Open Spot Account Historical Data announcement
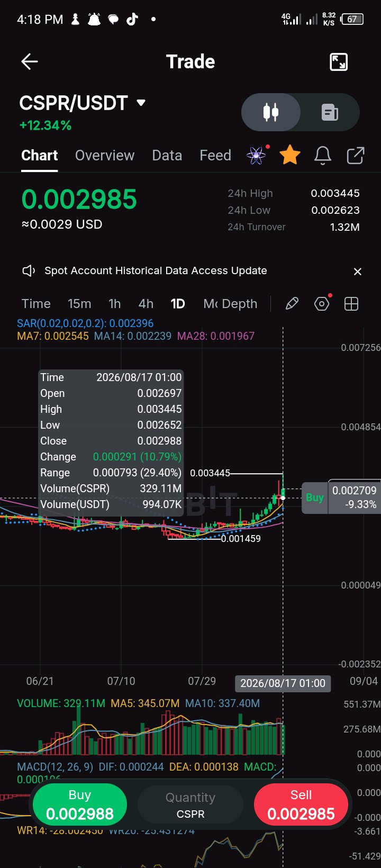381x868 pixels. tap(156, 271)
